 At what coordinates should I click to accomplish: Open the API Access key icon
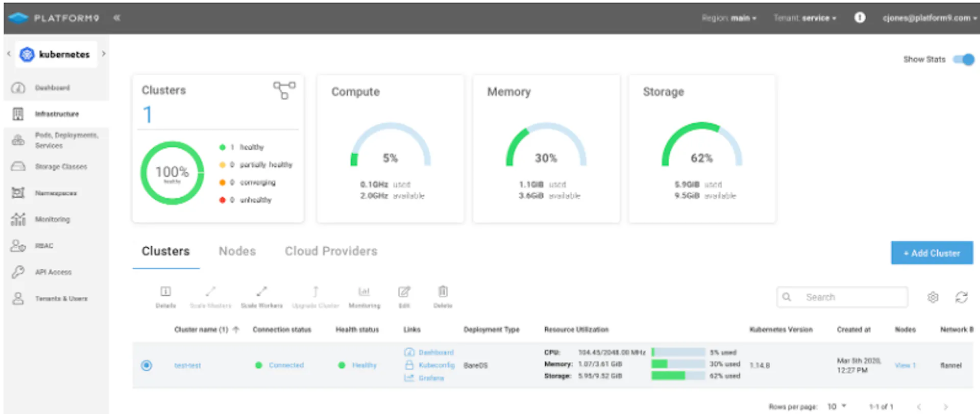tap(18, 272)
